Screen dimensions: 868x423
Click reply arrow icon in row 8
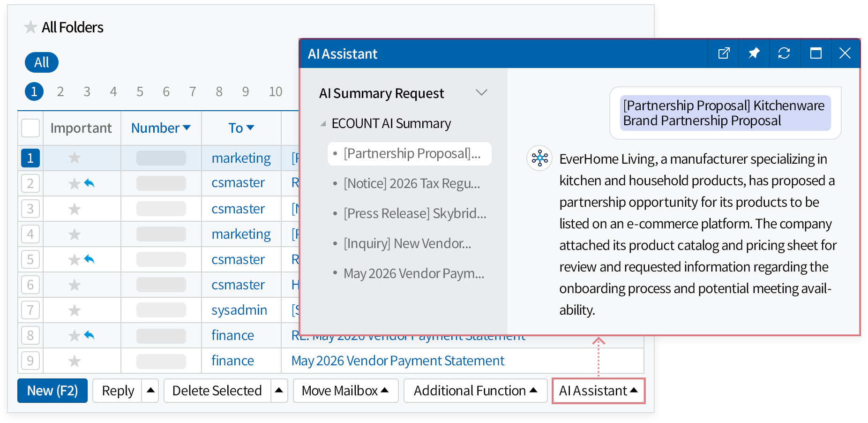tap(89, 335)
